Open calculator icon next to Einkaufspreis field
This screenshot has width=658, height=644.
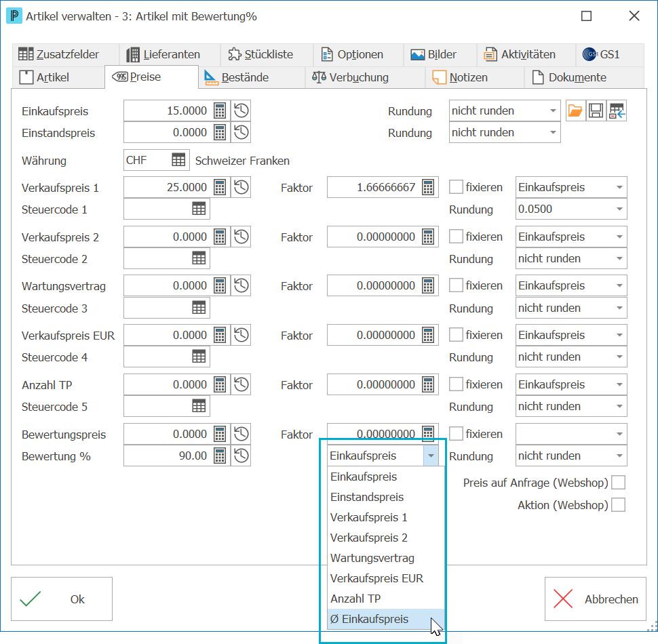(x=220, y=110)
